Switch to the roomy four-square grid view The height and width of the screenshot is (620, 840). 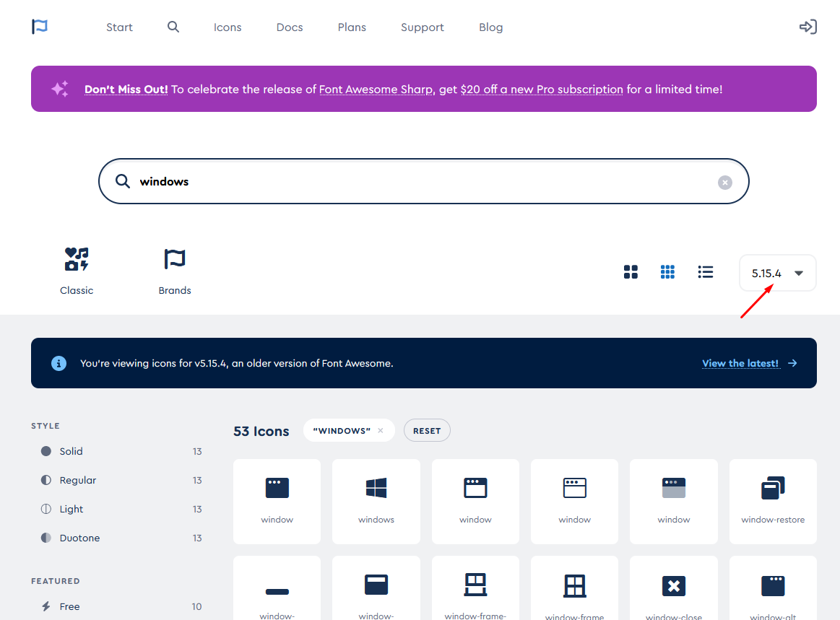pos(631,272)
